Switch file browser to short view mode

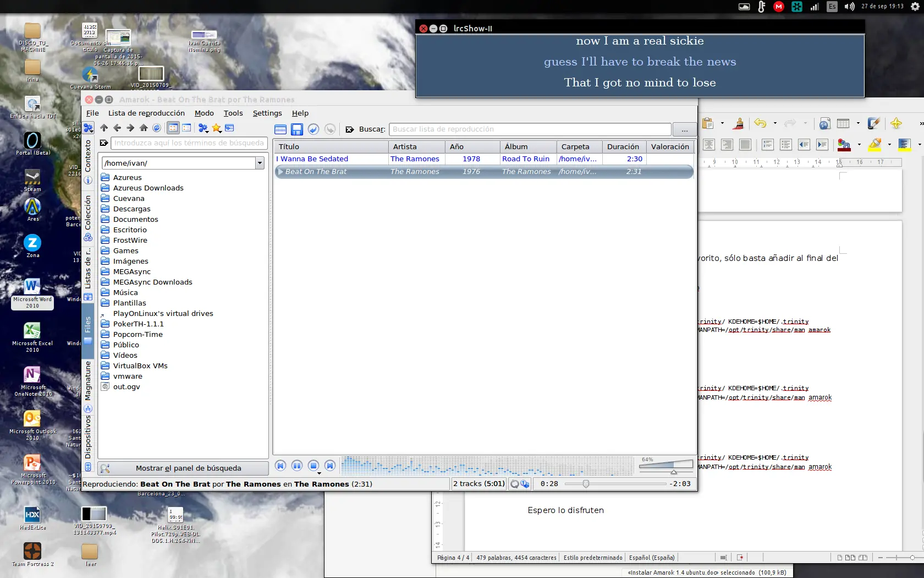[173, 128]
